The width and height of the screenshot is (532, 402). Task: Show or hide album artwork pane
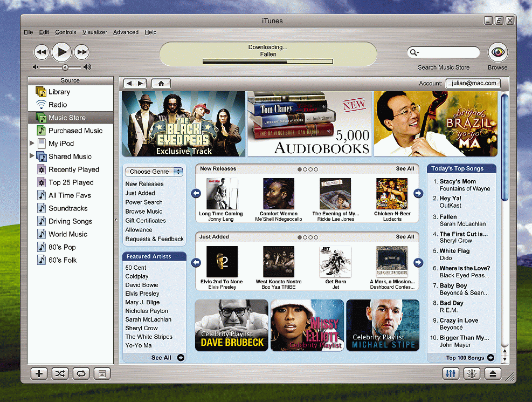[x=102, y=374]
